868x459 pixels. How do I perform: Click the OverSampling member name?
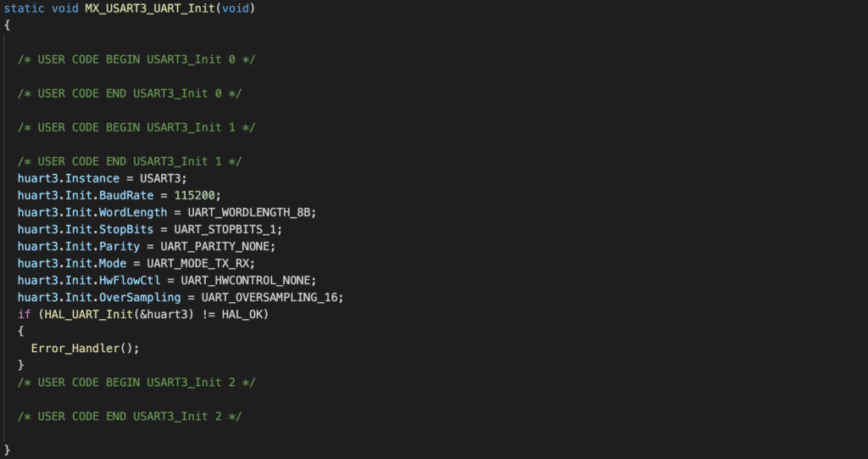tap(140, 297)
